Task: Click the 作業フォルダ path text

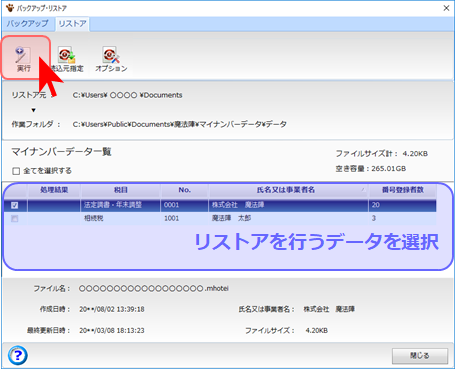Action: point(180,124)
